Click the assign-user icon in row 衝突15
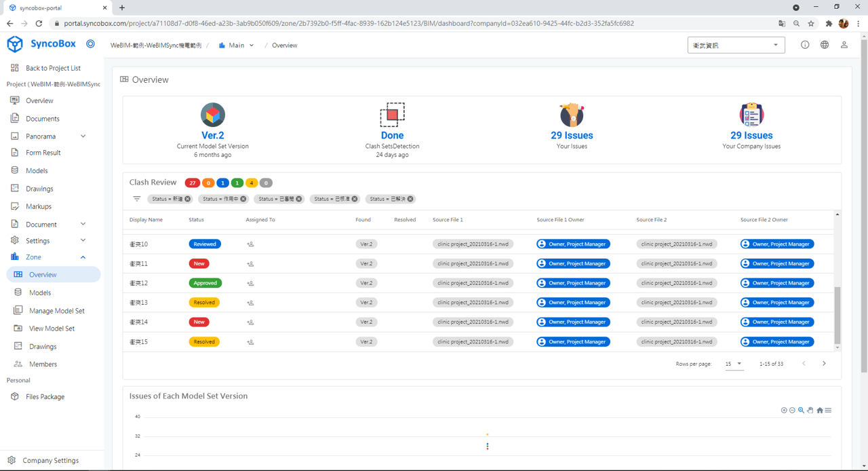The height and width of the screenshot is (471, 868). pyautogui.click(x=250, y=342)
